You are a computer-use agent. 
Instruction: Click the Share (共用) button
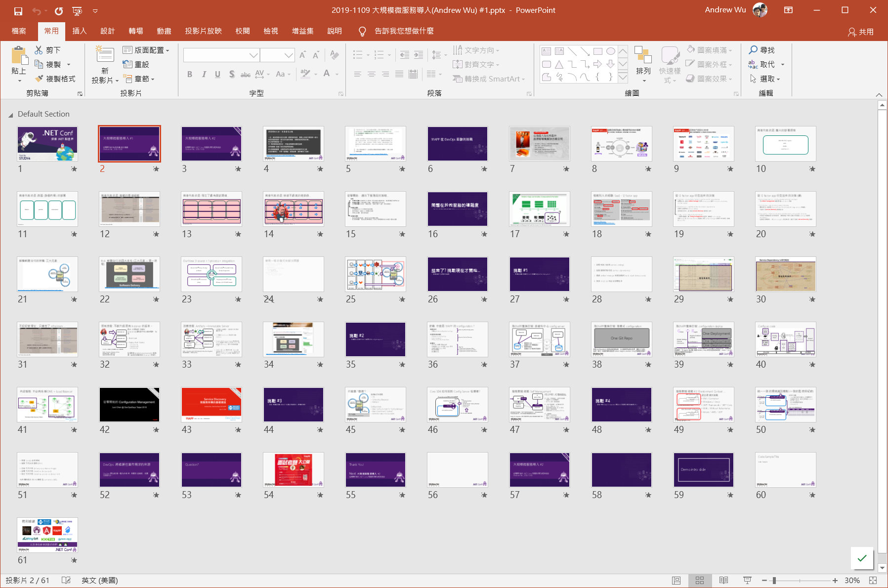[861, 32]
